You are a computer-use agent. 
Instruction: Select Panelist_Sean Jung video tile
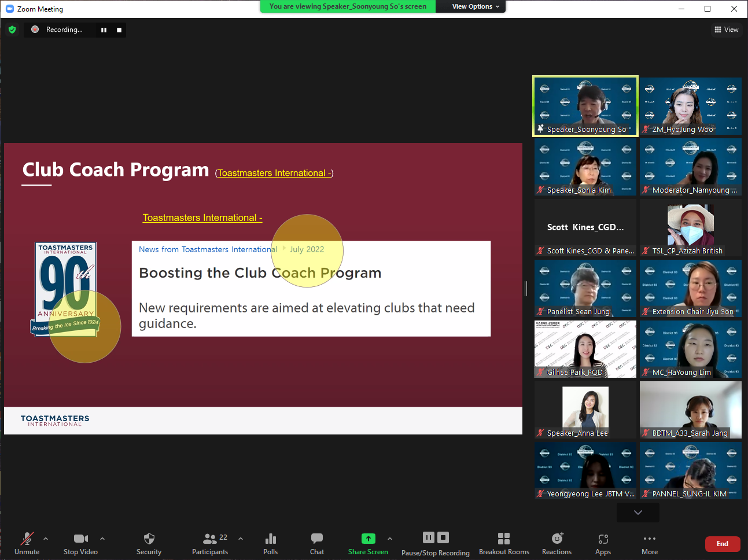point(585,289)
